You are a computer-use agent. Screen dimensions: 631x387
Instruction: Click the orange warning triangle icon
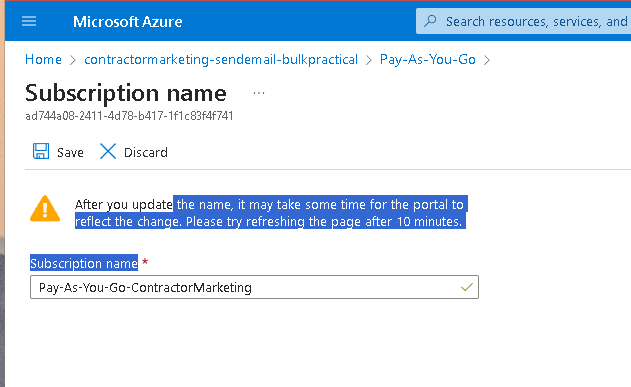[45, 208]
